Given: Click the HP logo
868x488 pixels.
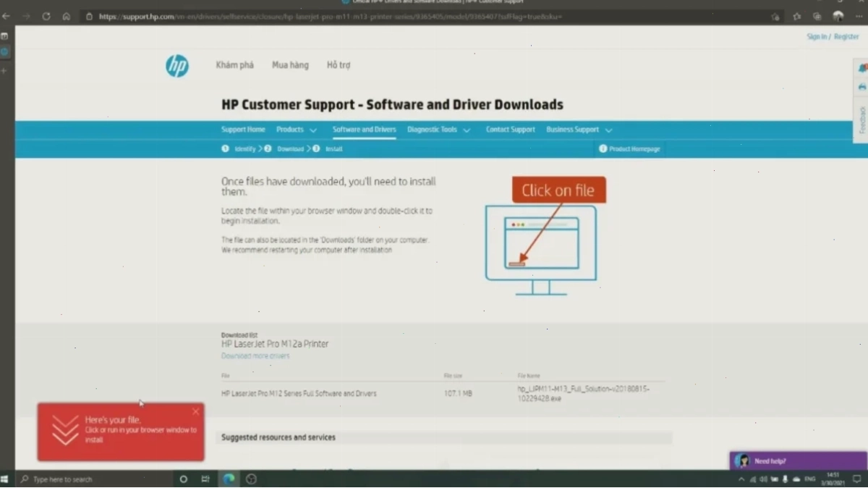Looking at the screenshot, I should pyautogui.click(x=177, y=66).
